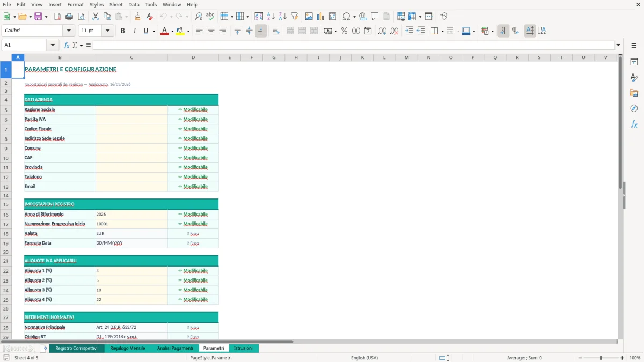Image resolution: width=644 pixels, height=362 pixels.
Task: Open the sidebar Navigator compass icon
Action: pyautogui.click(x=634, y=108)
